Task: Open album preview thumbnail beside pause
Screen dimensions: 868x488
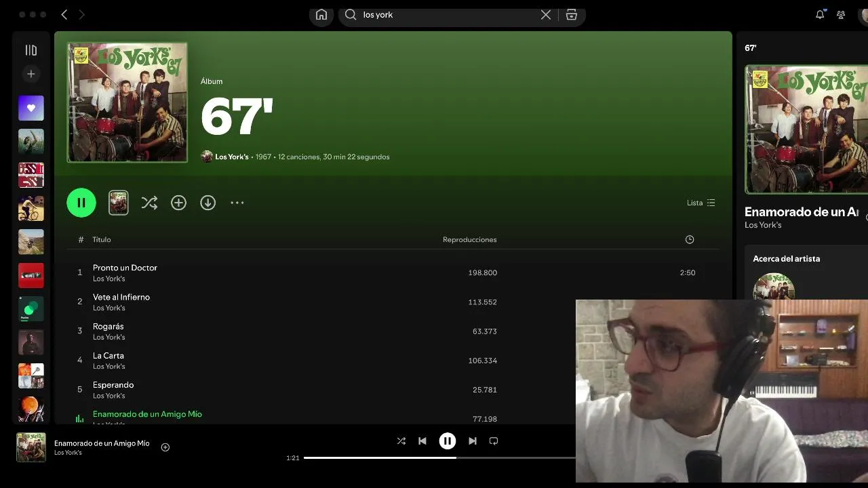Action: [119, 203]
